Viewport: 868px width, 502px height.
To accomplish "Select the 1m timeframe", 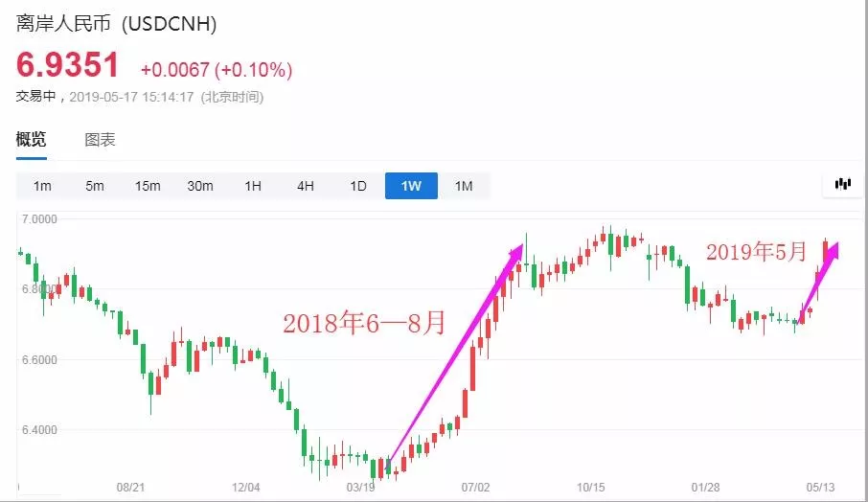I will (x=42, y=186).
